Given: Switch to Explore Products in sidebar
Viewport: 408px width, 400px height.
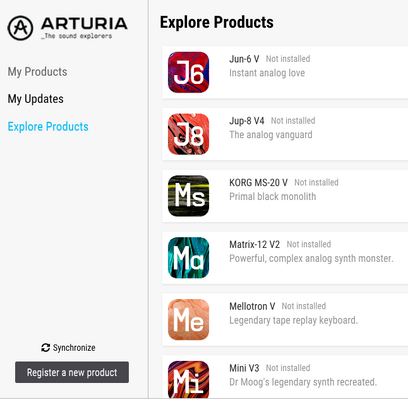Looking at the screenshot, I should click(x=48, y=126).
